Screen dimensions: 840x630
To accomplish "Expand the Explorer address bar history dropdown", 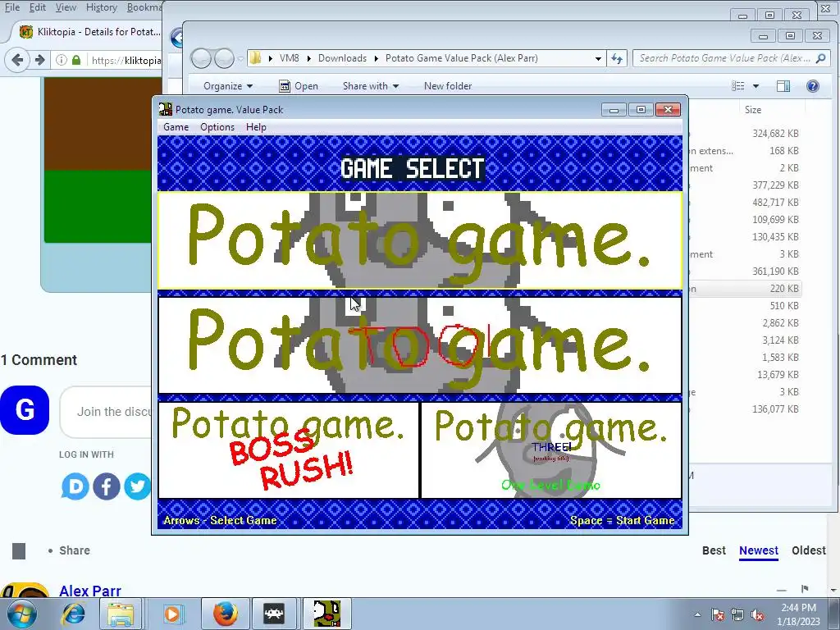I will pyautogui.click(x=598, y=58).
